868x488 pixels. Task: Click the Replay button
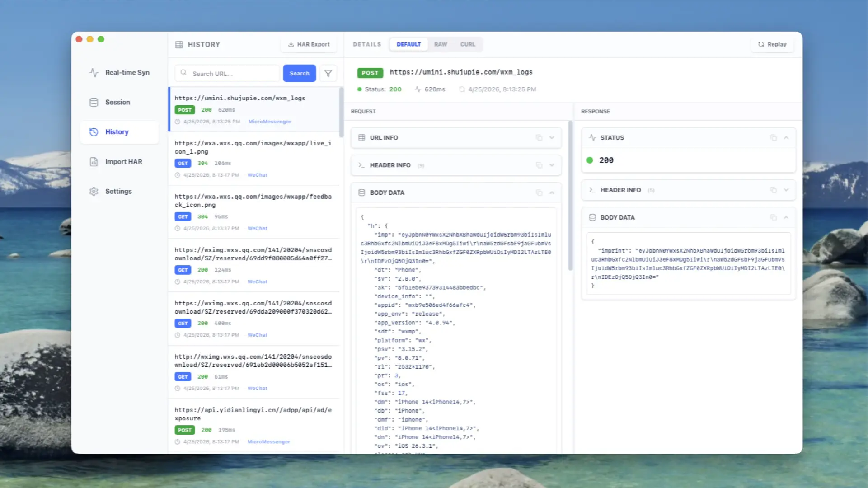[772, 44]
